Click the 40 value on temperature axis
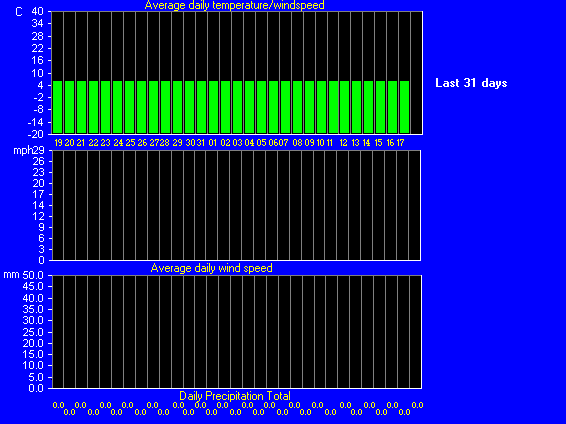This screenshot has width=566, height=424. point(37,12)
